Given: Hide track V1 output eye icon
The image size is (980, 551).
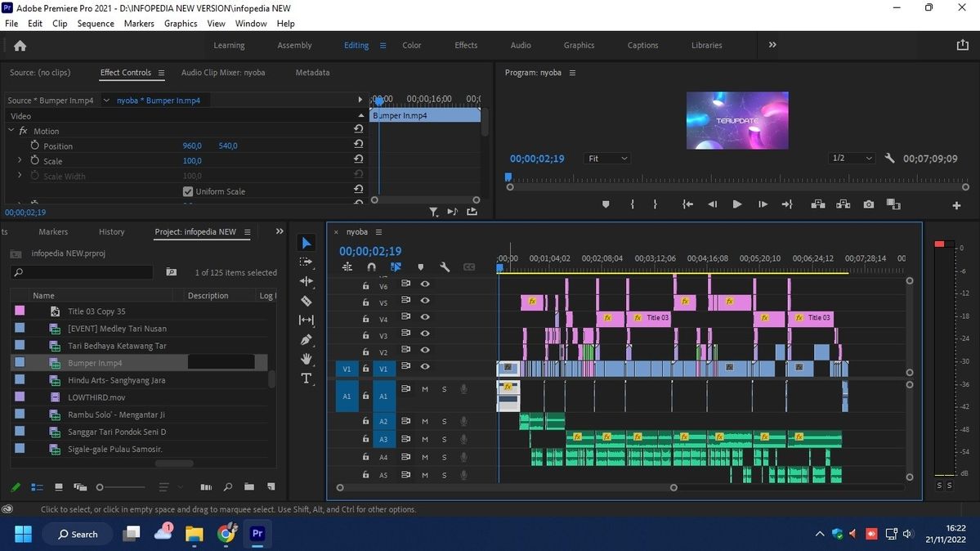Looking at the screenshot, I should point(425,366).
